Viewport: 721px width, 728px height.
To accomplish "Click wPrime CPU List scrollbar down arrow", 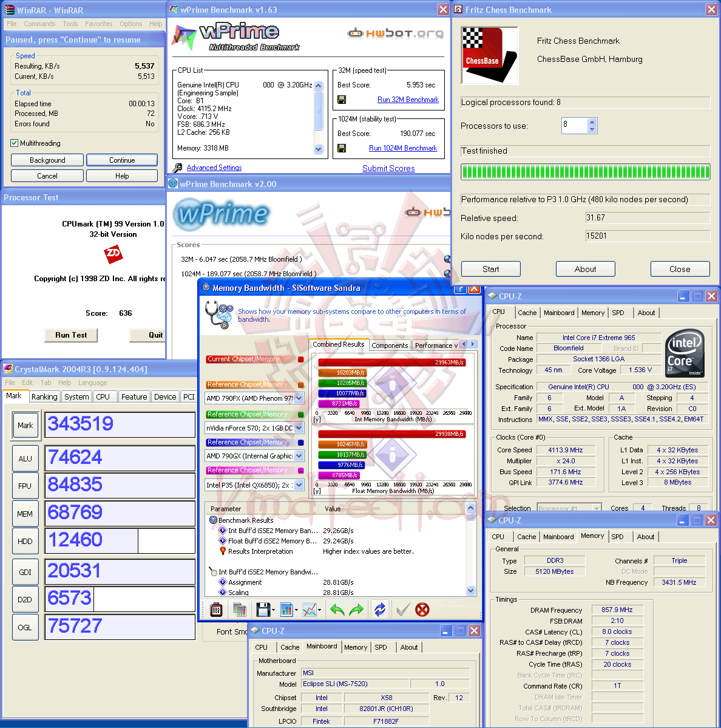I will [318, 149].
